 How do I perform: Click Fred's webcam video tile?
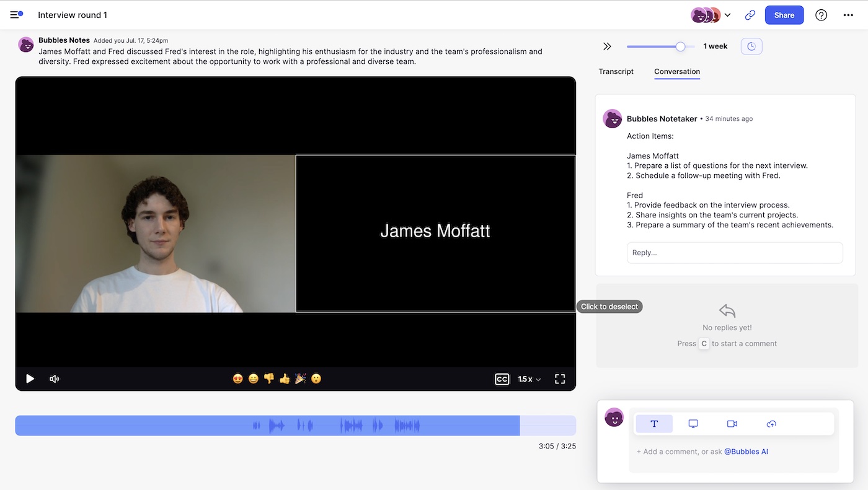coord(156,234)
